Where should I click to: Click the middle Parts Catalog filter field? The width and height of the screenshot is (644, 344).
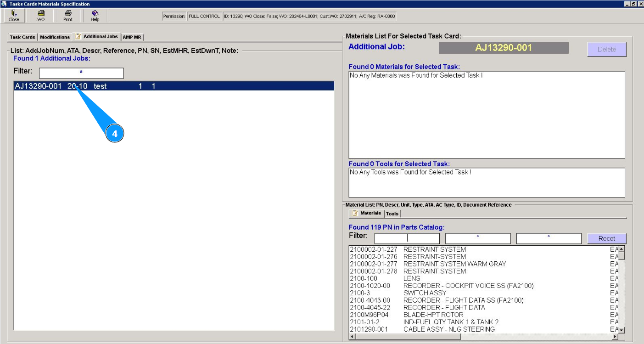click(x=478, y=238)
